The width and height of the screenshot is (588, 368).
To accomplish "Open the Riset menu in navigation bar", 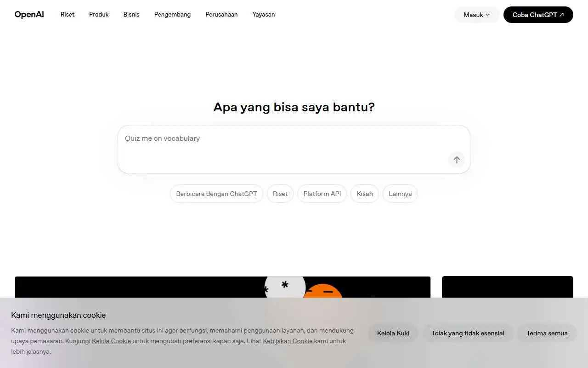I will click(68, 14).
